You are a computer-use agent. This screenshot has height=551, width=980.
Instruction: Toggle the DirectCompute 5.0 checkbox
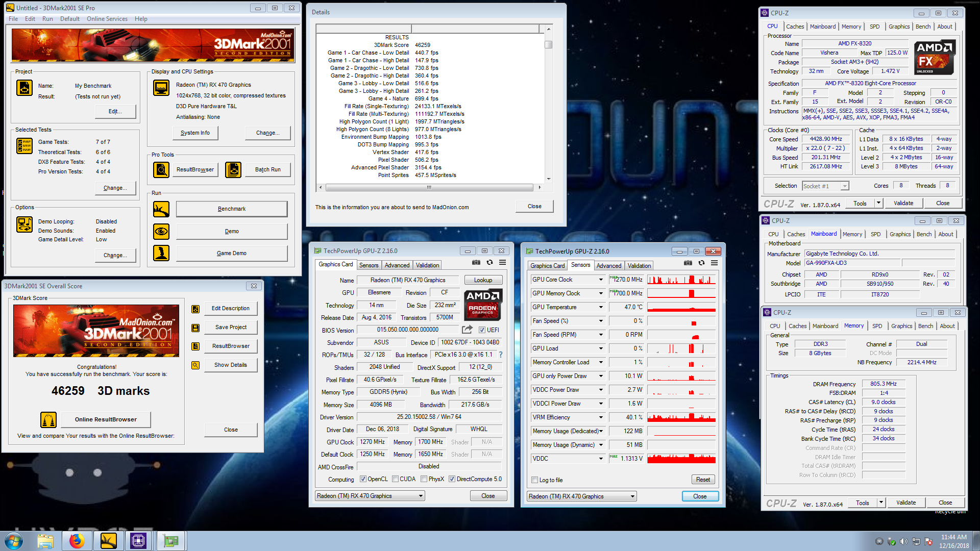pos(452,479)
